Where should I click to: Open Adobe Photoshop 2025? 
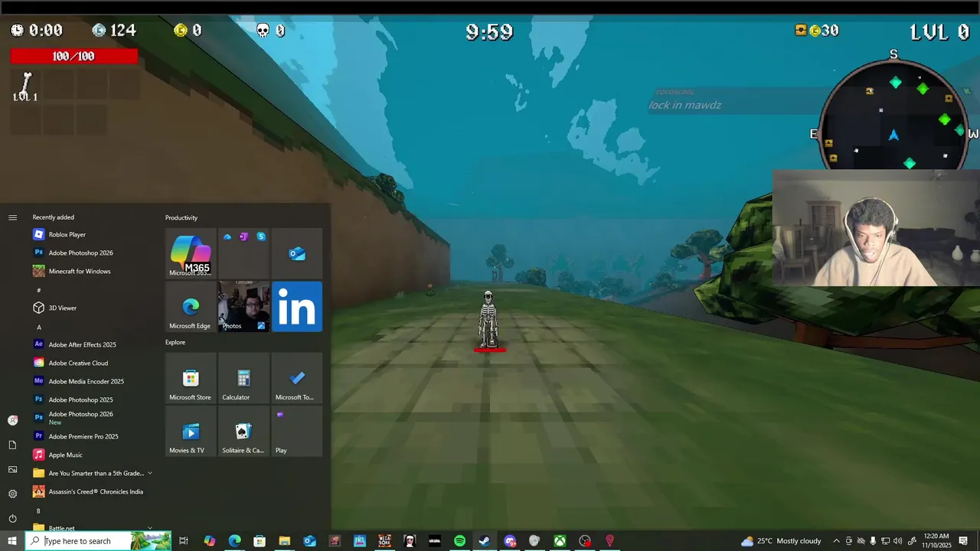93,399
